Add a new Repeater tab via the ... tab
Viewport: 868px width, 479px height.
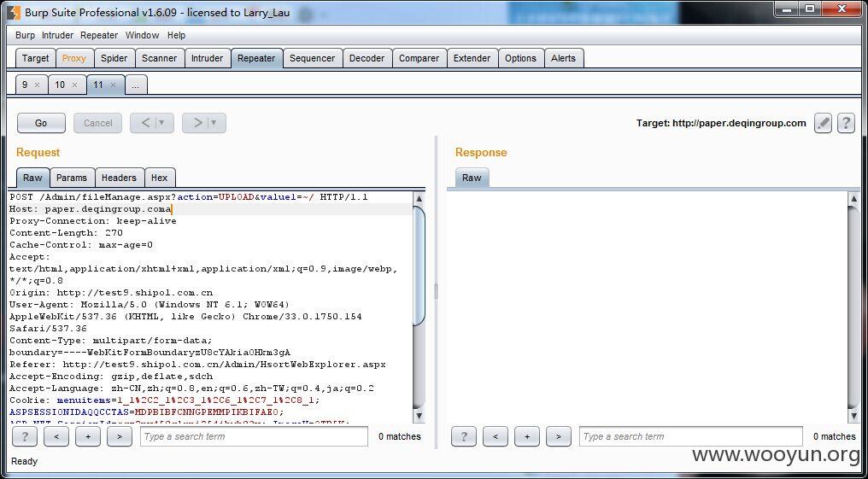136,85
